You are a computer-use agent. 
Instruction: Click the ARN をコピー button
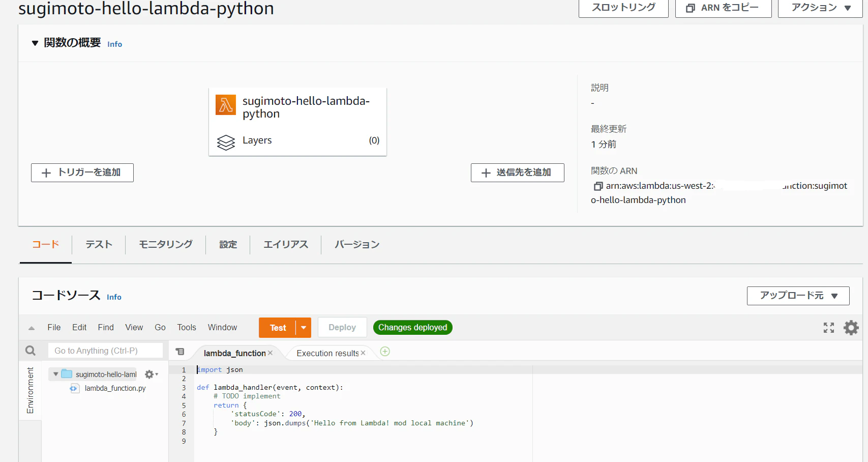coord(723,8)
